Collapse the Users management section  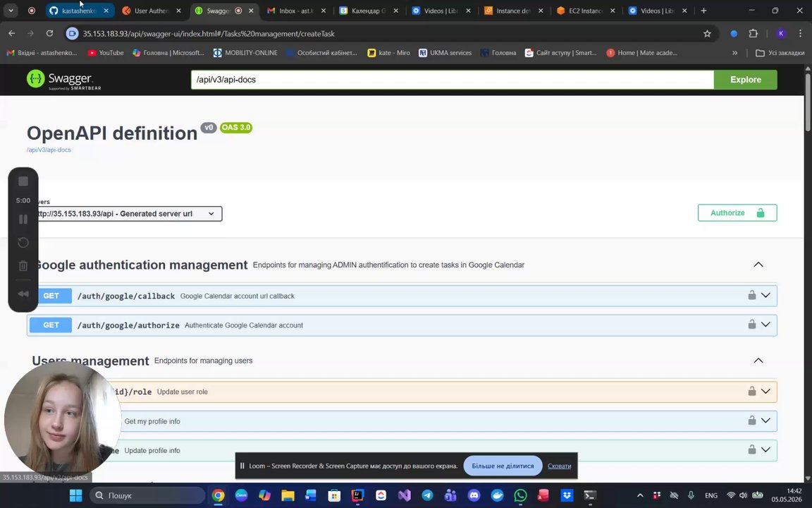[x=758, y=361]
